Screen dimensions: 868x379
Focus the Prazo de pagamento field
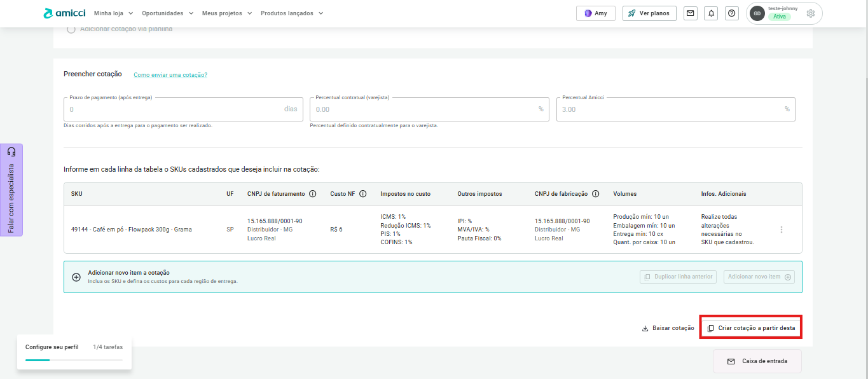coord(183,109)
